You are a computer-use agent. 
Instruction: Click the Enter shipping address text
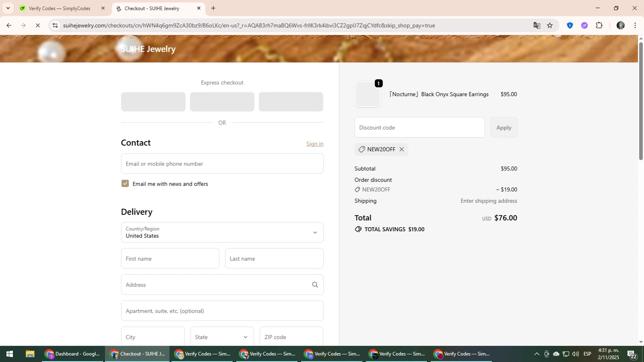[489, 201]
